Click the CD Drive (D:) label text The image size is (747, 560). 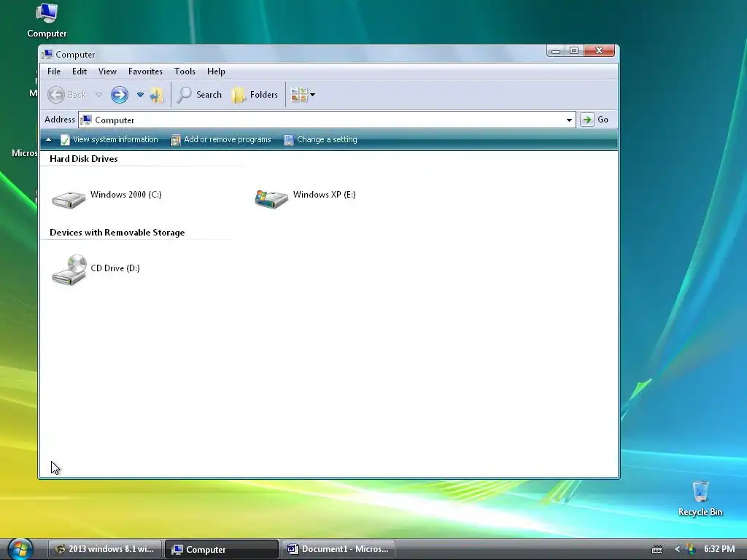(x=115, y=268)
